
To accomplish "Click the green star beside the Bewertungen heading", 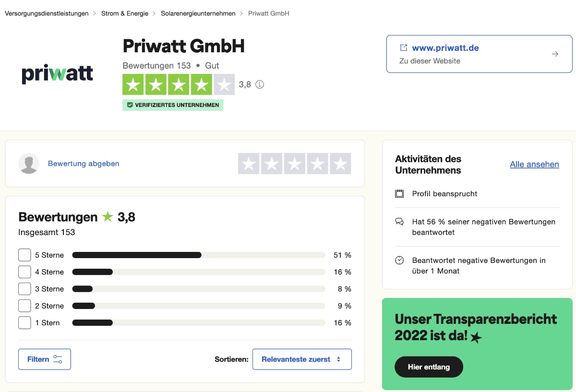I will tap(108, 217).
